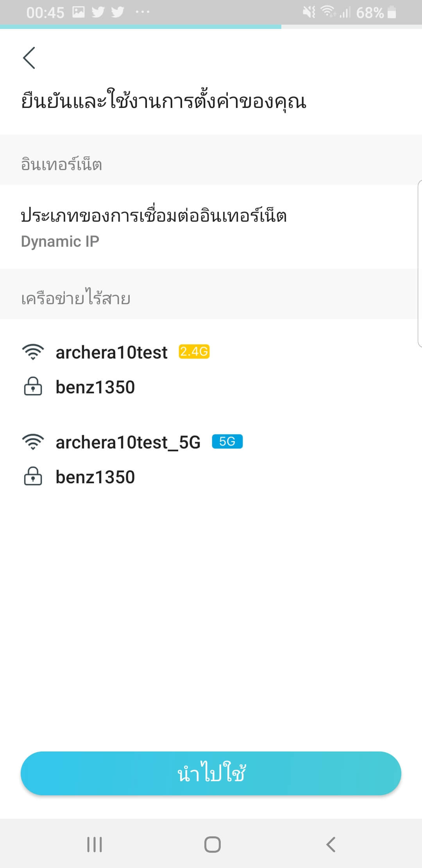This screenshot has height=868, width=422.
Task: Select the archera10test network name
Action: pos(111,352)
